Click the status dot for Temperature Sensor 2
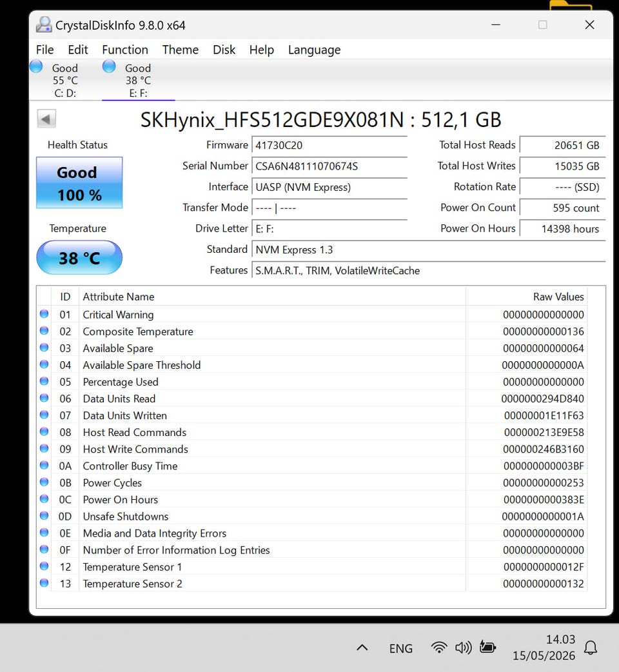 tap(44, 583)
